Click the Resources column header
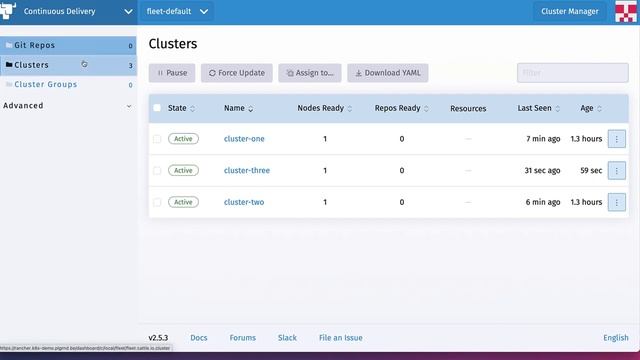 click(x=468, y=109)
